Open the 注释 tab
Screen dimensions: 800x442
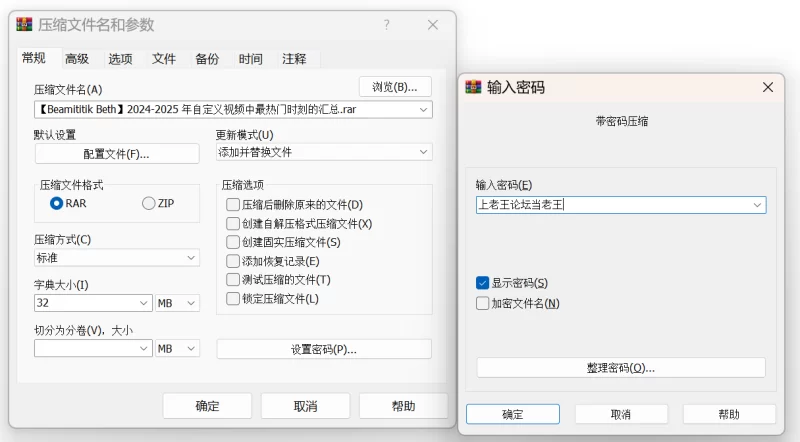pyautogui.click(x=294, y=59)
